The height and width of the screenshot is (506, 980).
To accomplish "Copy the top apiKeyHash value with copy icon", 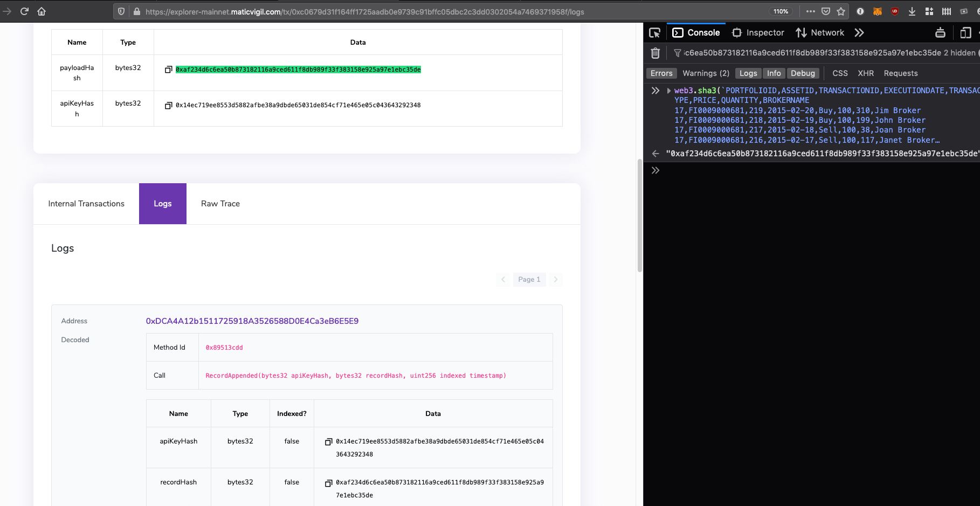I will click(x=168, y=106).
